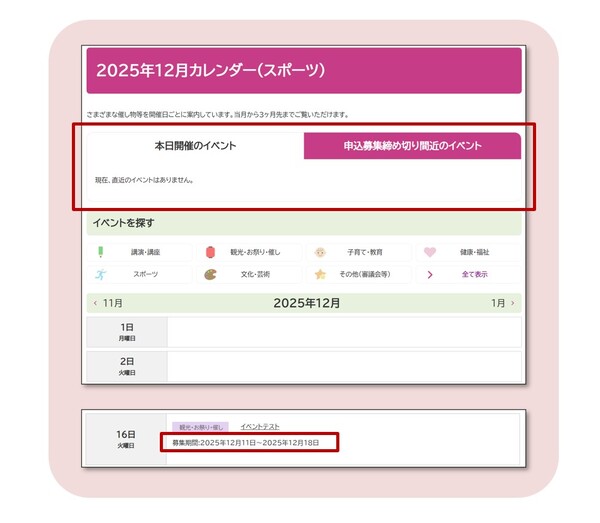The width and height of the screenshot is (600, 523).
Task: Click the paint palette 文化・芸術 icon
Action: pyautogui.click(x=210, y=274)
